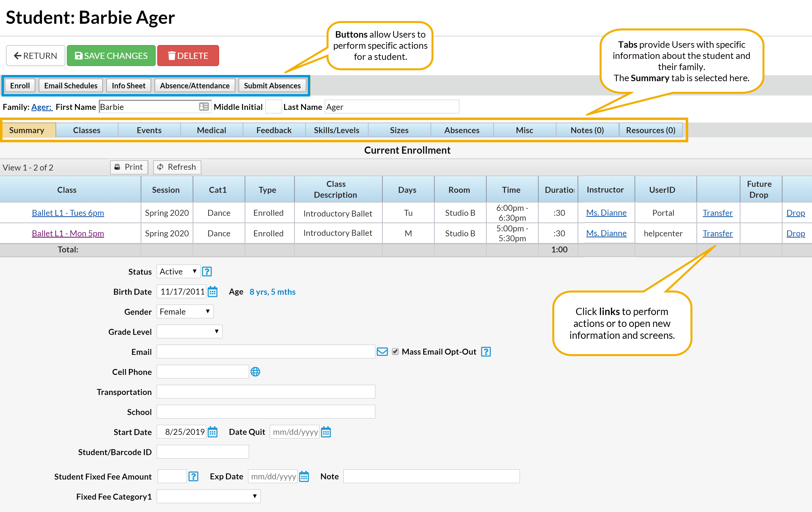Image resolution: width=812 pixels, height=512 pixels.
Task: Expand the Fixed Fee Category1 dropdown
Action: click(208, 496)
